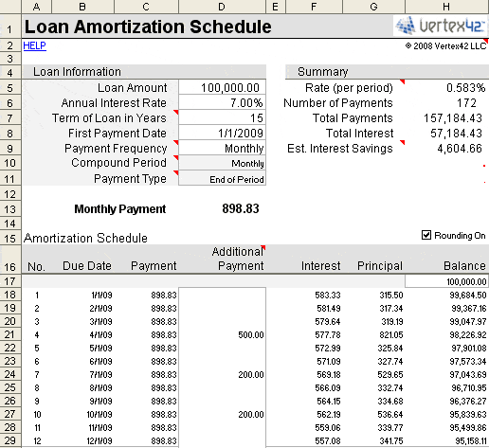Click the comment marker on Additional Payment header
The image size is (489, 448).
coord(263,247)
